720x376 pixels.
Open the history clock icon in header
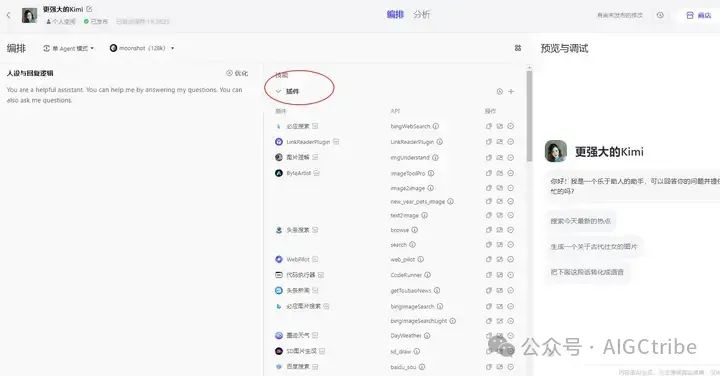(x=660, y=15)
